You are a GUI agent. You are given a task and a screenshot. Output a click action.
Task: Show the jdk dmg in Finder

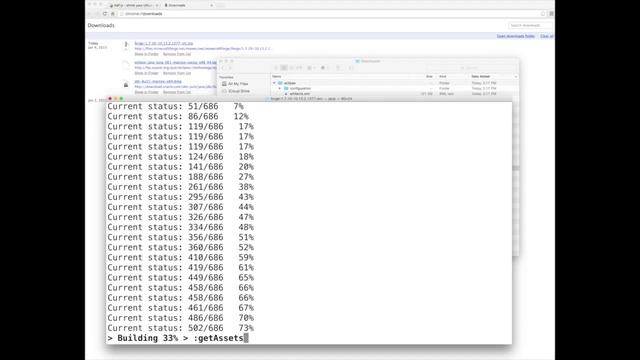click(147, 92)
